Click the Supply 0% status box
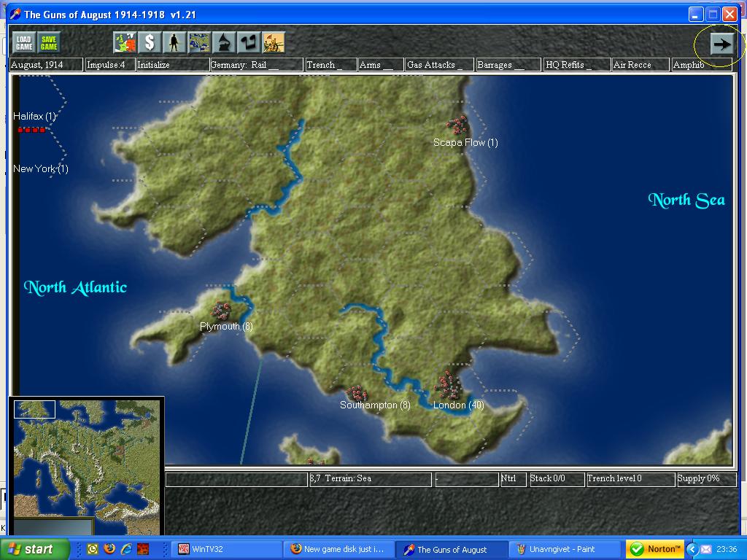The width and height of the screenshot is (747, 560). click(705, 479)
